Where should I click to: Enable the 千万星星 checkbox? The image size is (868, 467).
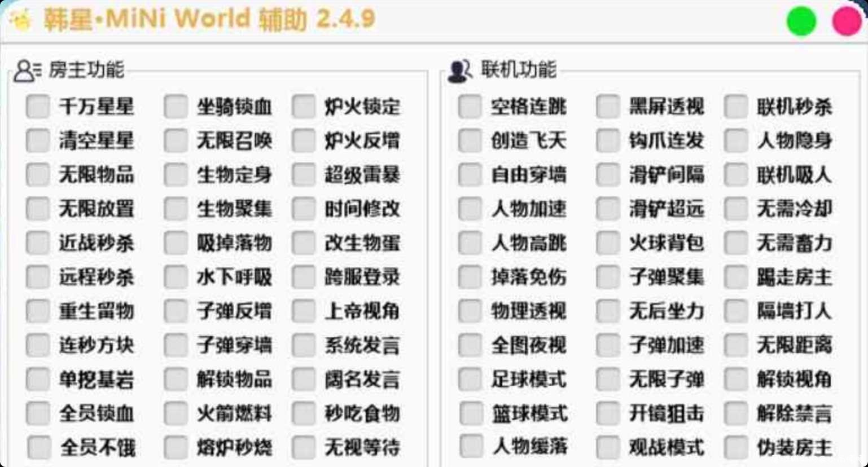click(x=38, y=107)
